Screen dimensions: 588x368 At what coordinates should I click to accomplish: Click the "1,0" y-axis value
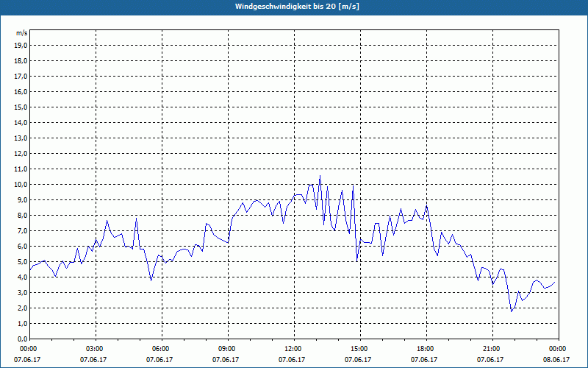pos(22,324)
